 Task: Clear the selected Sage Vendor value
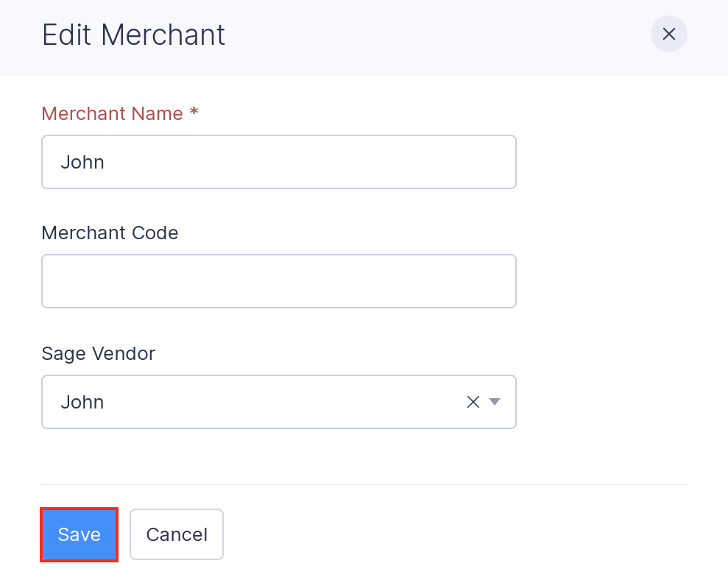473,402
